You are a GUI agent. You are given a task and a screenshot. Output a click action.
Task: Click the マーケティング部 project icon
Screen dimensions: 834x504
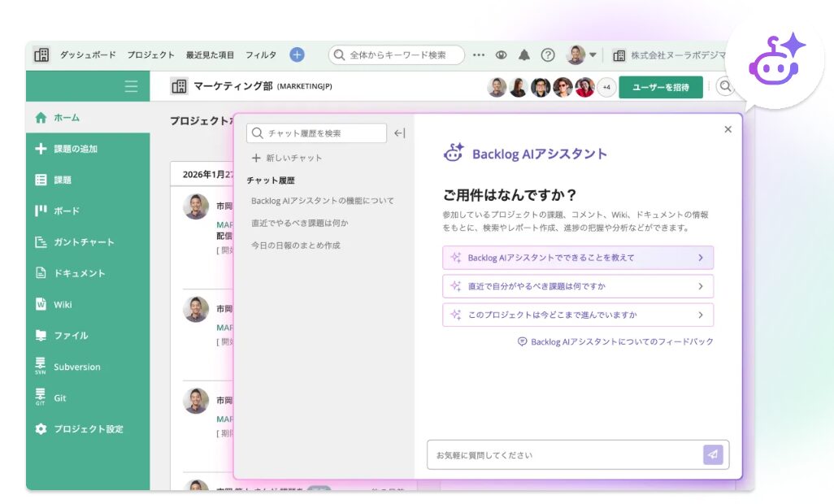180,86
